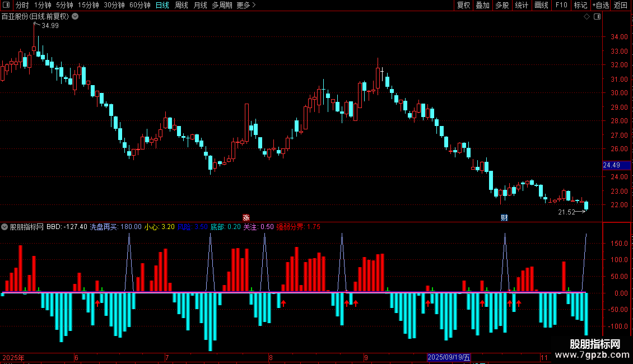Open the 股朋指标网 indicator dropdown circle

click(x=4, y=227)
